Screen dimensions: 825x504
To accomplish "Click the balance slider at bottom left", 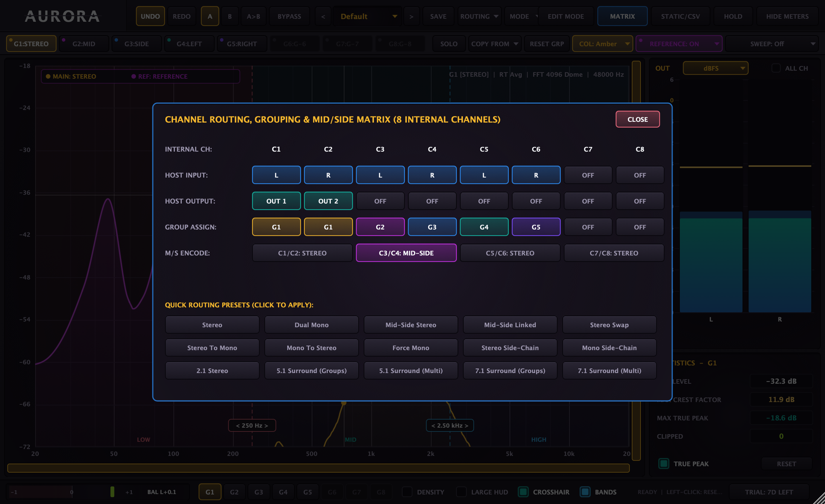I will [x=71, y=492].
